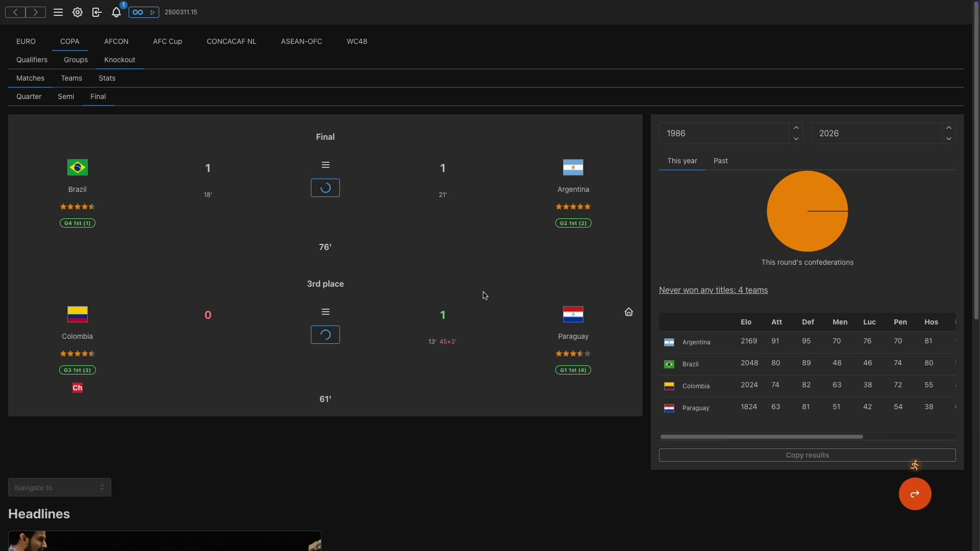Click the stats table horizontal scrollbar
This screenshot has width=980, height=551.
point(761,437)
